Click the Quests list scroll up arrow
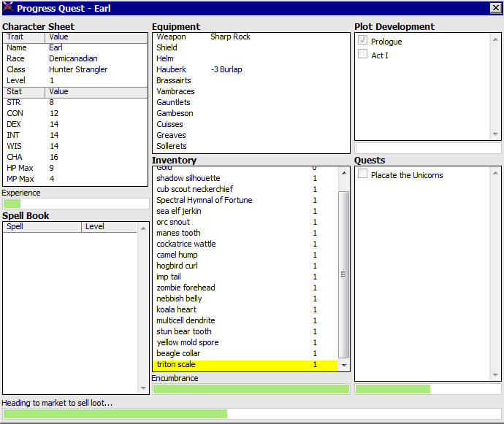 (495, 173)
